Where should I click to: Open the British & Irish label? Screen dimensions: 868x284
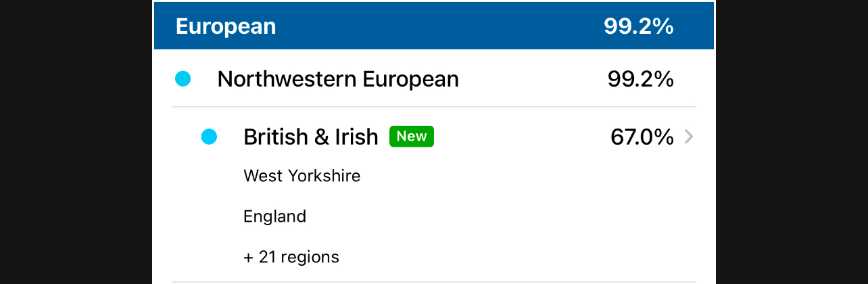311,137
